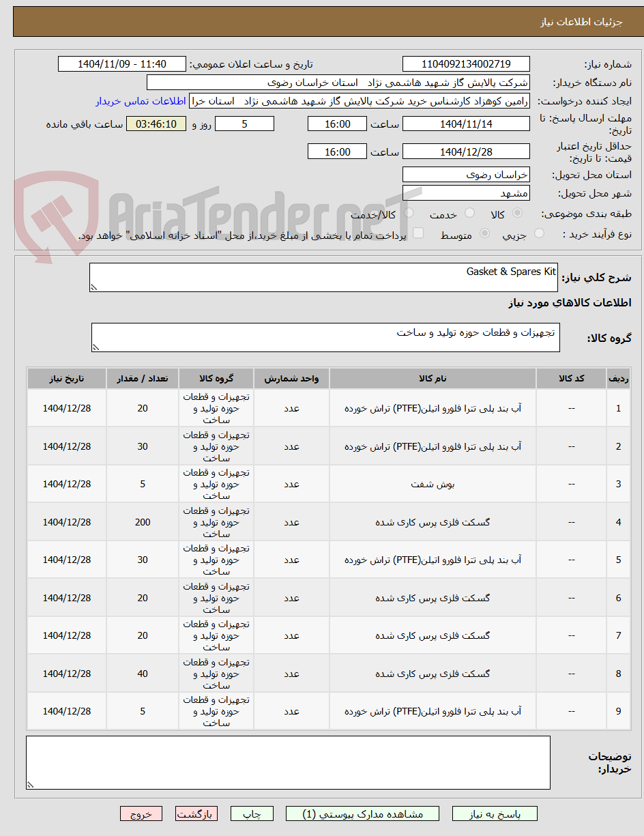This screenshot has width=644, height=836.
Task: Click quantity 200 in row 4
Action: [143, 522]
